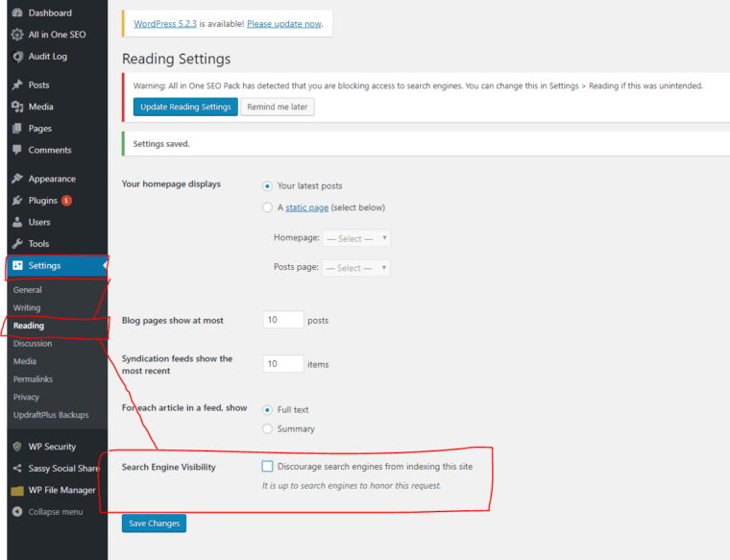Click the 'Please update now' link
Viewport: 730px width, 560px height.
pyautogui.click(x=284, y=24)
